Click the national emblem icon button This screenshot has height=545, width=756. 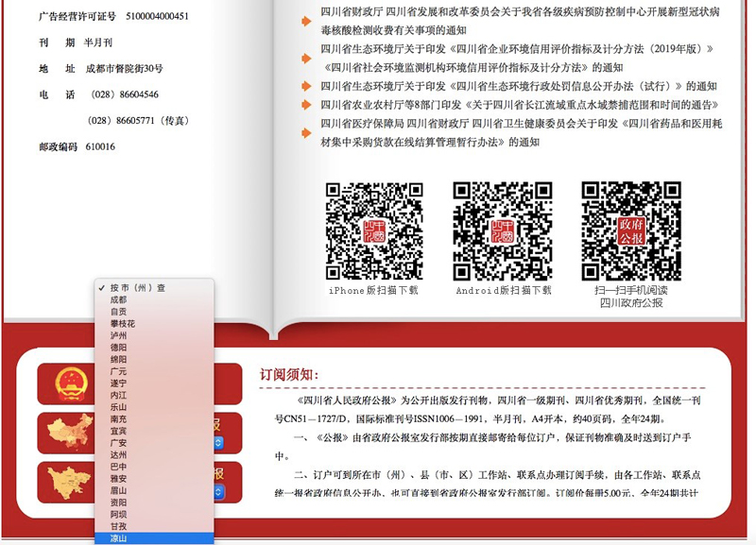[x=72, y=383]
